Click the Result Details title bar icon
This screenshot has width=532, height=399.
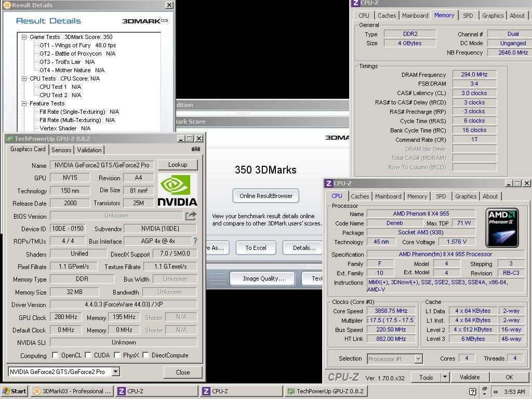click(7, 5)
